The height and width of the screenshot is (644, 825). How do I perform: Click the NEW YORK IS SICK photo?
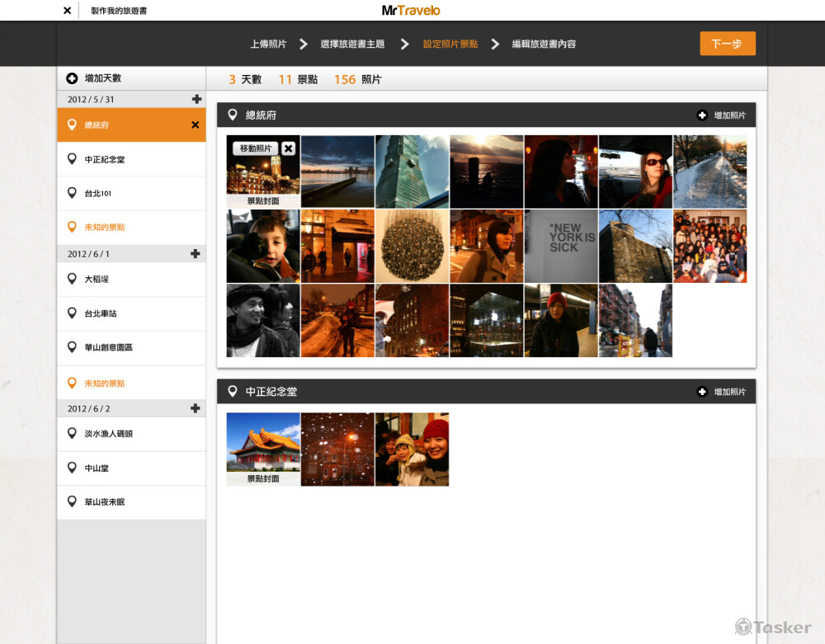561,246
